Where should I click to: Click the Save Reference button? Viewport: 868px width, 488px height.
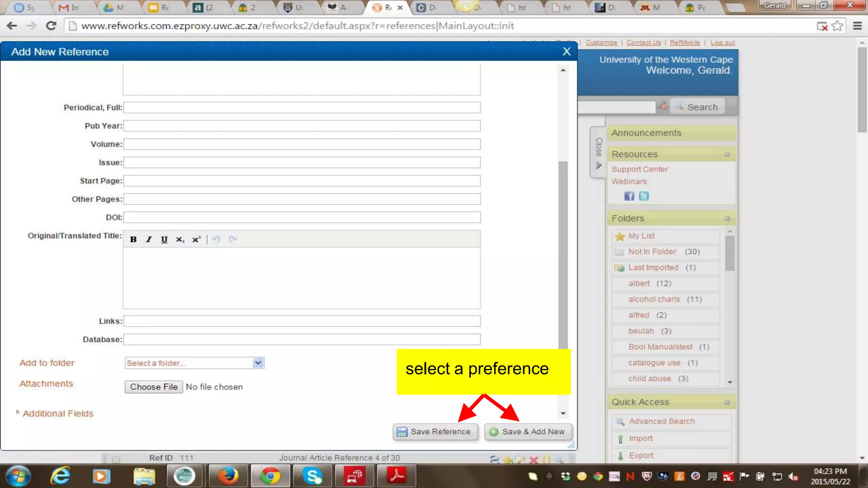click(435, 432)
